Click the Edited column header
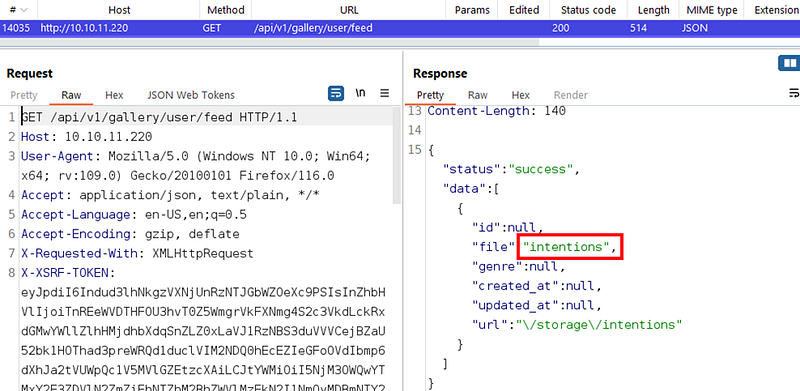 pyautogui.click(x=524, y=10)
